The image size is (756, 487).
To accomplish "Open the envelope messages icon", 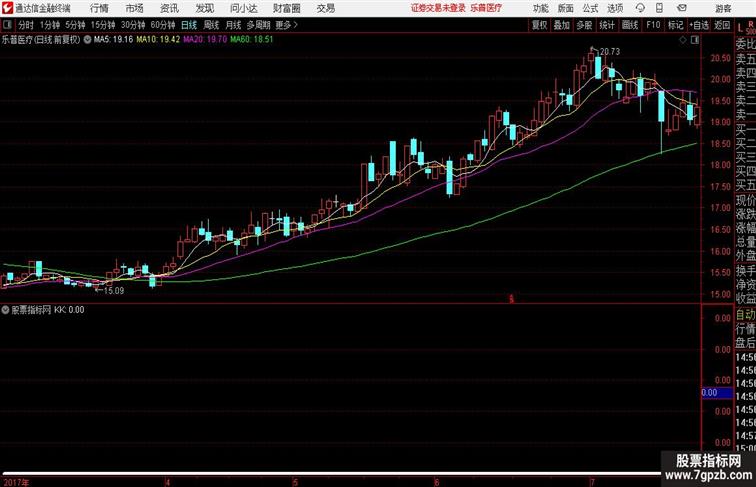I will pyautogui.click(x=682, y=8).
